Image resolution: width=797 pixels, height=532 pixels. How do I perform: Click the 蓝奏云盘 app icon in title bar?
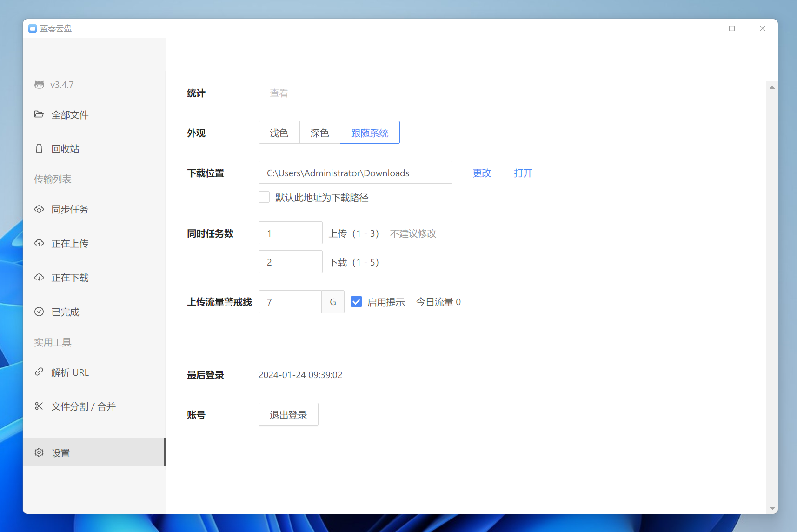point(33,28)
